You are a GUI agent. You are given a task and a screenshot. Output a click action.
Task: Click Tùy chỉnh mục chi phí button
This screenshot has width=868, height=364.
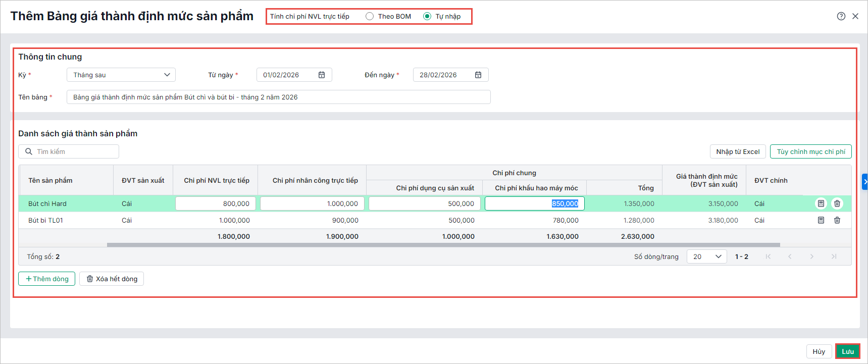coord(810,151)
